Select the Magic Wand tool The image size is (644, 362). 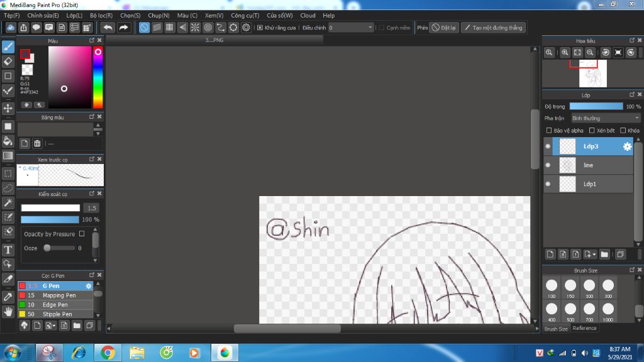tap(8, 203)
